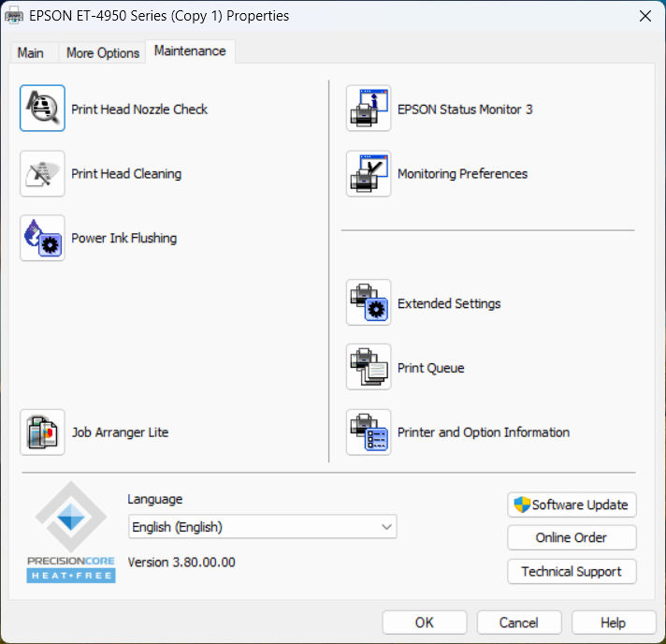Click the shield icon on Software Update

click(x=522, y=505)
